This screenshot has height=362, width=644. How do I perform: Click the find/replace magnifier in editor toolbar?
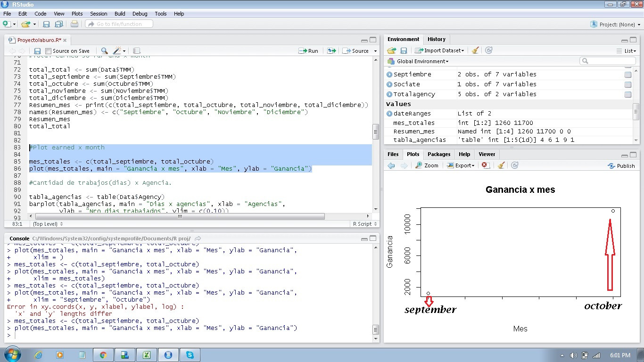point(104,51)
